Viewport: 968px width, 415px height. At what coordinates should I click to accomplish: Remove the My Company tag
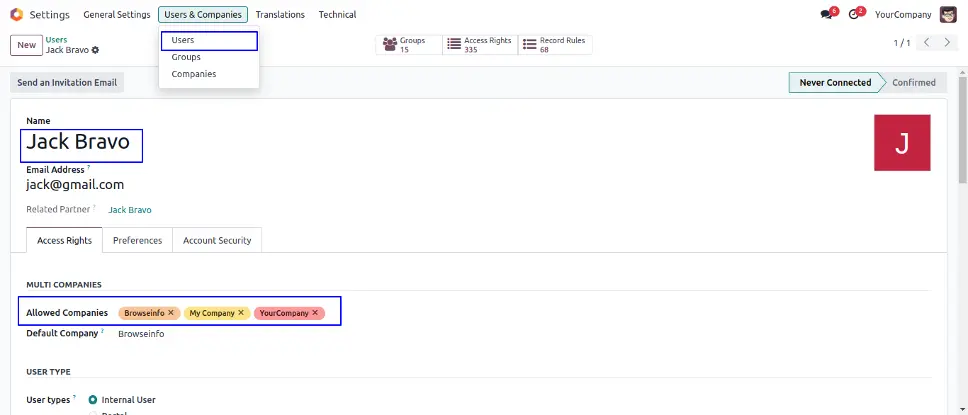coord(241,313)
